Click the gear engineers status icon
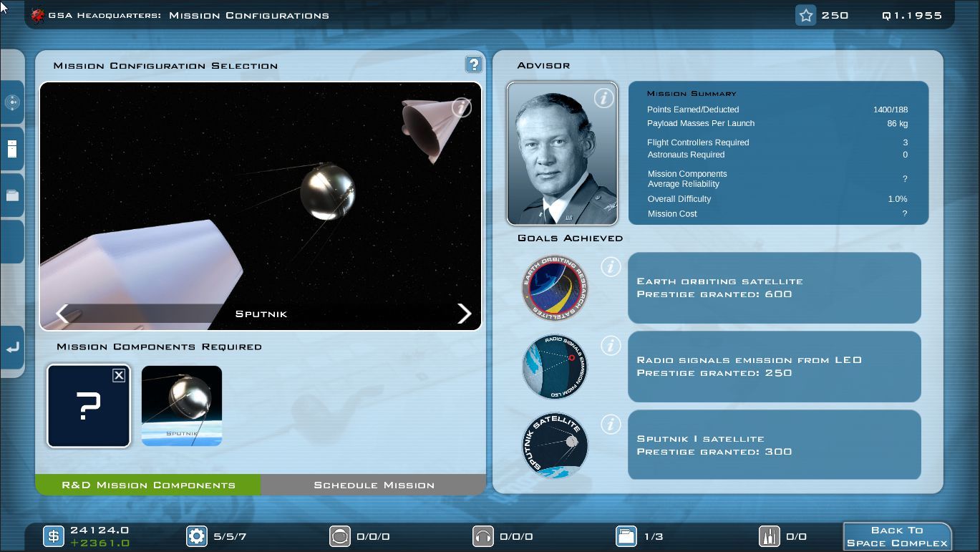980x552 pixels. click(197, 536)
